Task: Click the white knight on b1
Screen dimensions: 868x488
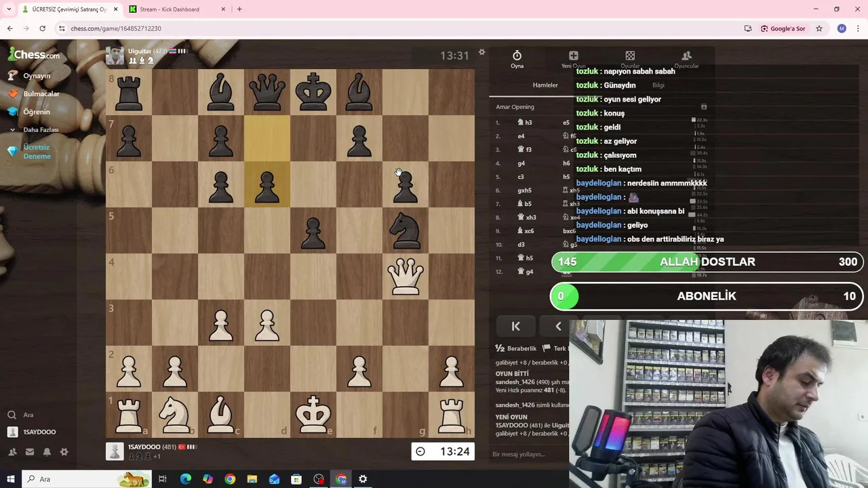Action: tap(175, 415)
